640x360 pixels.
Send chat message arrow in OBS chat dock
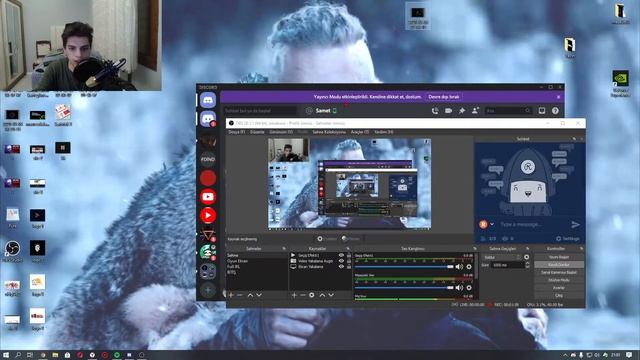pyautogui.click(x=576, y=224)
